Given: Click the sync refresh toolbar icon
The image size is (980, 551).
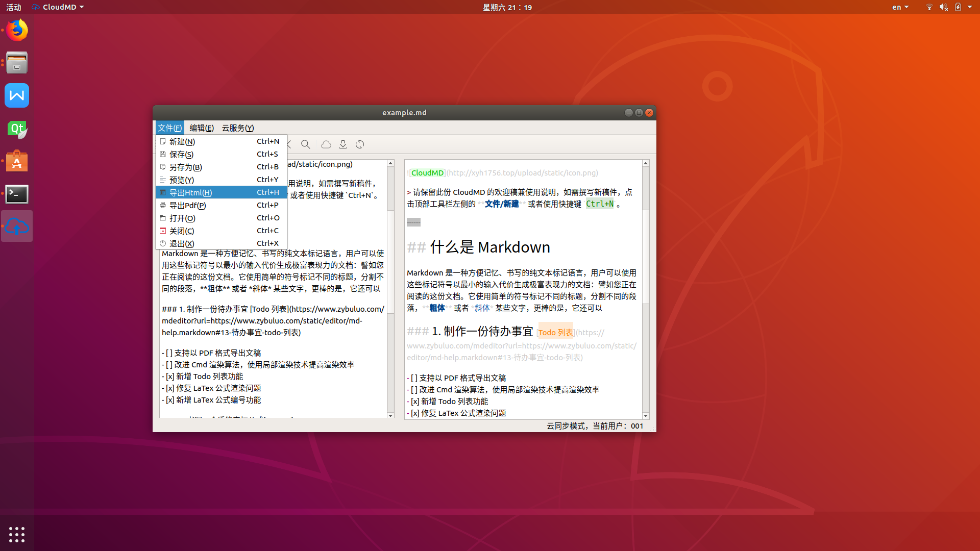Looking at the screenshot, I should (360, 144).
